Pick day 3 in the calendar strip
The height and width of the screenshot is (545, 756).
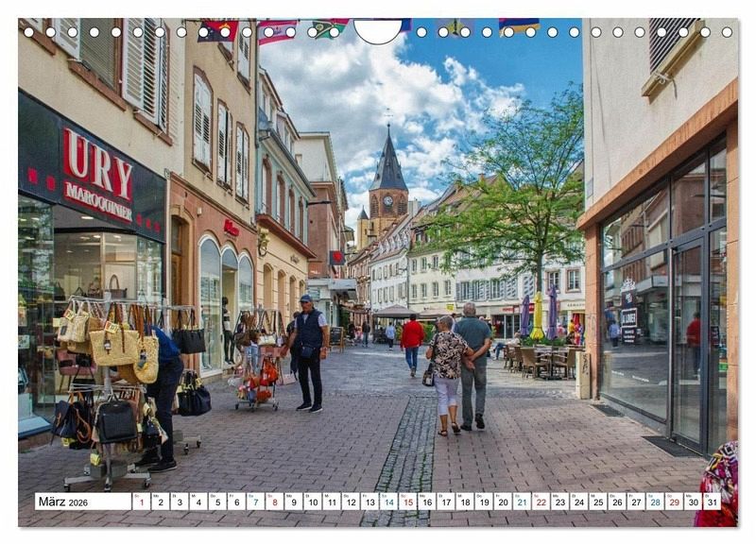click(x=180, y=502)
